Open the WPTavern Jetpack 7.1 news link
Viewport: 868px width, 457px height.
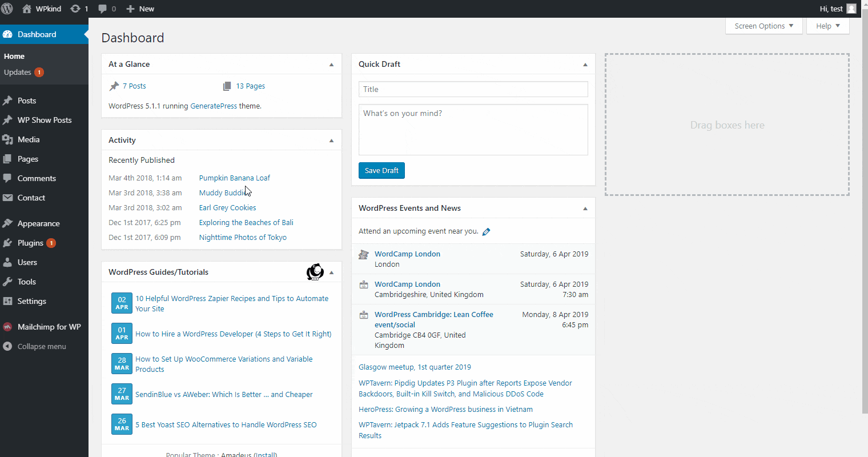465,430
